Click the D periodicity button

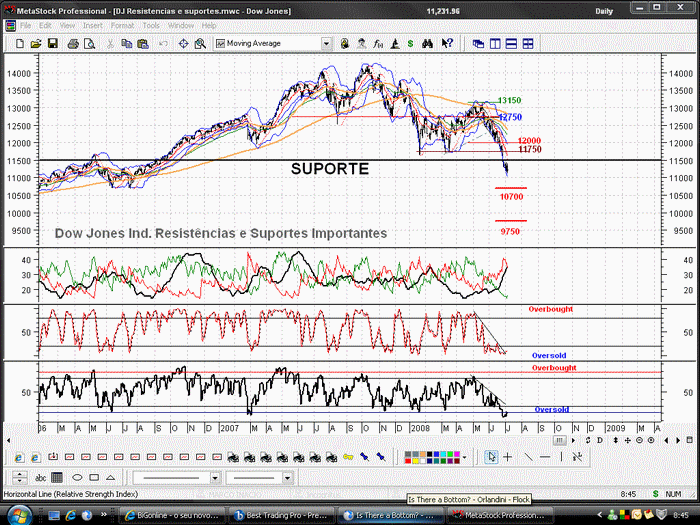[x=600, y=440]
